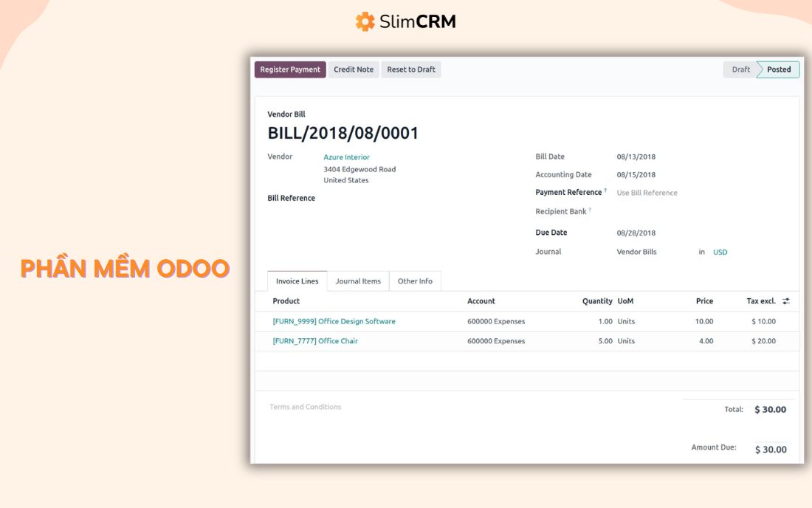812x508 pixels.
Task: Open the USD currency link
Action: pyautogui.click(x=720, y=253)
